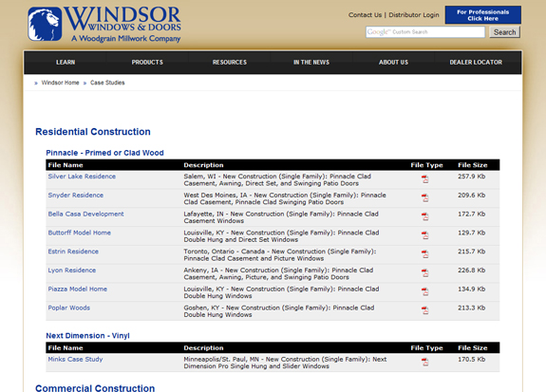Click the Pinnacle - Primed or Clad Wood heading
Viewport: 546px width, 392px height.
click(x=104, y=153)
